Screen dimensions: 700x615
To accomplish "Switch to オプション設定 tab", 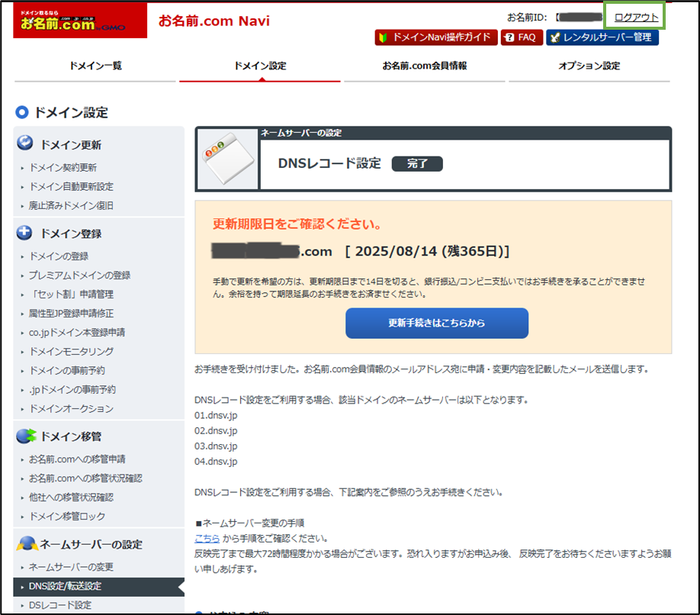I will (589, 66).
